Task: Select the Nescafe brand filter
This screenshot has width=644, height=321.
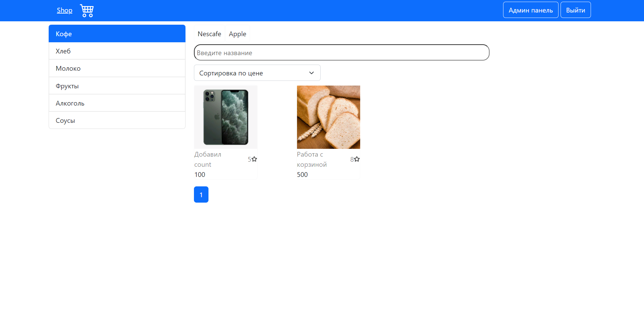Action: click(209, 33)
